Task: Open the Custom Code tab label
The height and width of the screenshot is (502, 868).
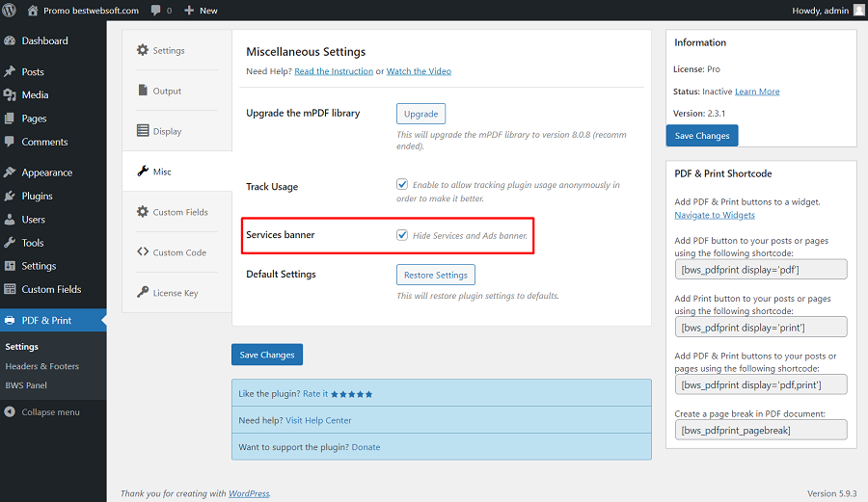Action: [179, 252]
